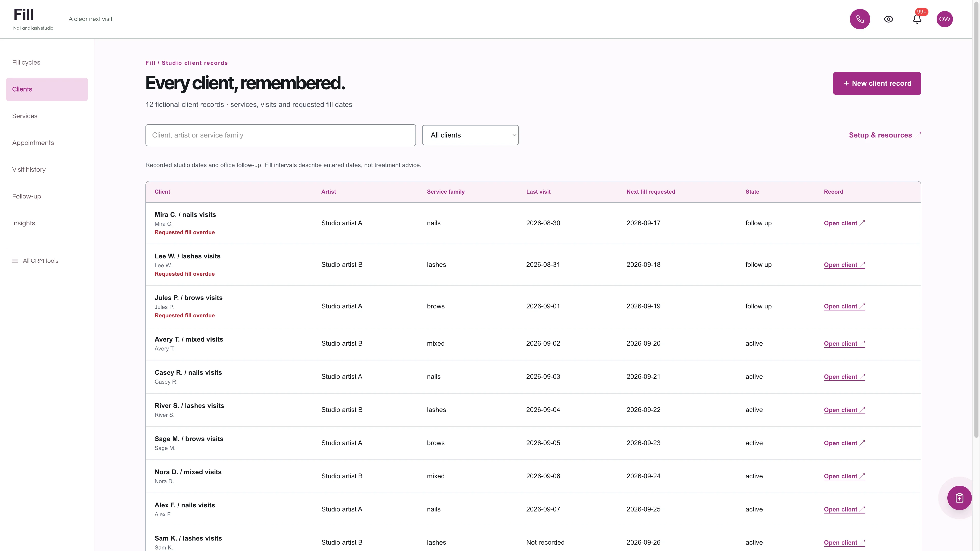Image resolution: width=980 pixels, height=551 pixels.
Task: Click the Mira C. / nails visits title
Action: [x=185, y=215]
